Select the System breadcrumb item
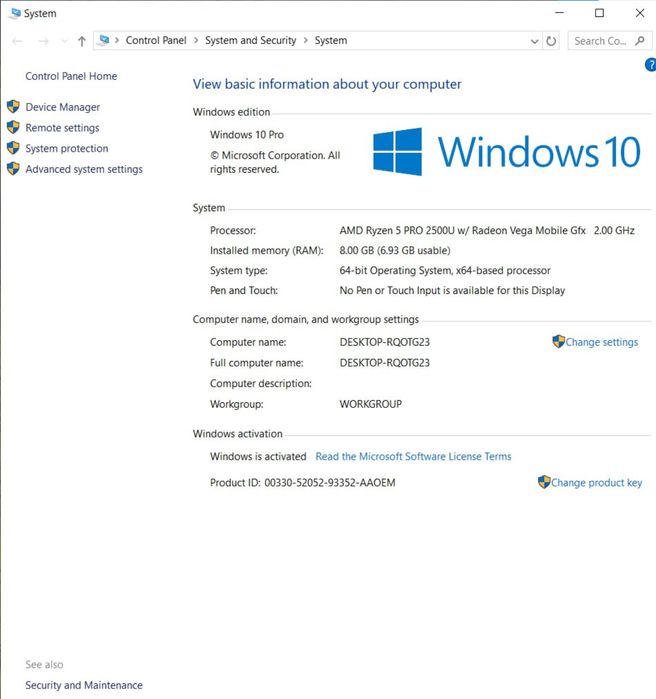Screen dimensions: 656x699 pyautogui.click(x=331, y=40)
